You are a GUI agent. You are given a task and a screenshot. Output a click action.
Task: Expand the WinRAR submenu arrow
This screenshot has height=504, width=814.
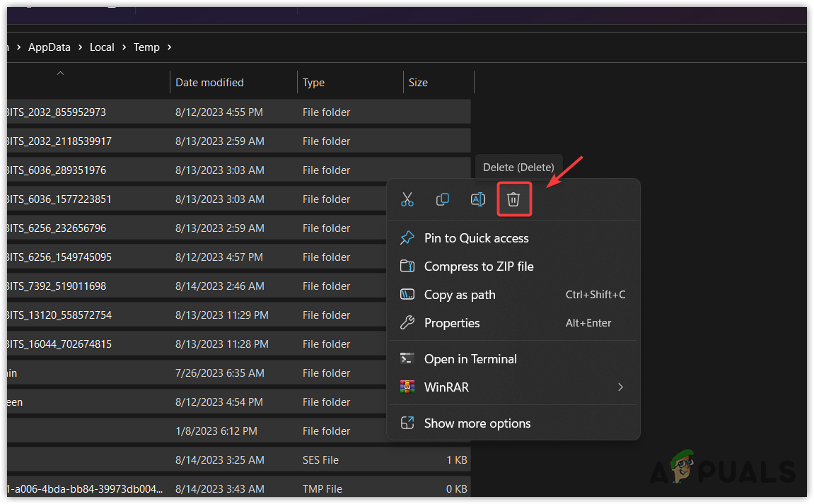(620, 387)
